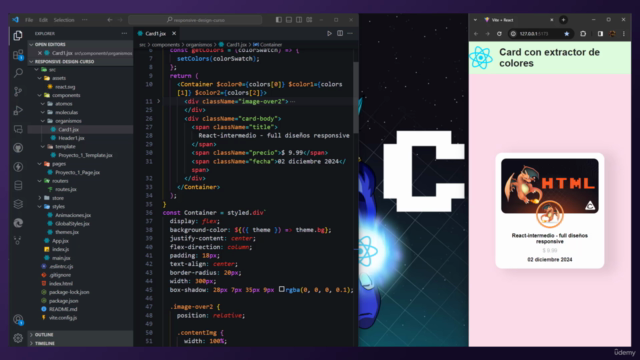This screenshot has width=640, height=360.
Task: Open the Search view in activity bar
Action: pos(18,73)
